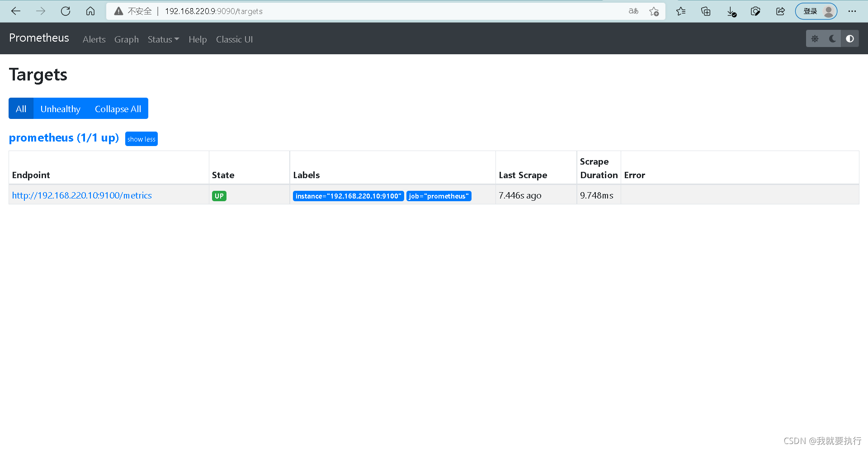Add page to favorites star icon
Viewport: 868px width, 449px height.
pyautogui.click(x=654, y=11)
